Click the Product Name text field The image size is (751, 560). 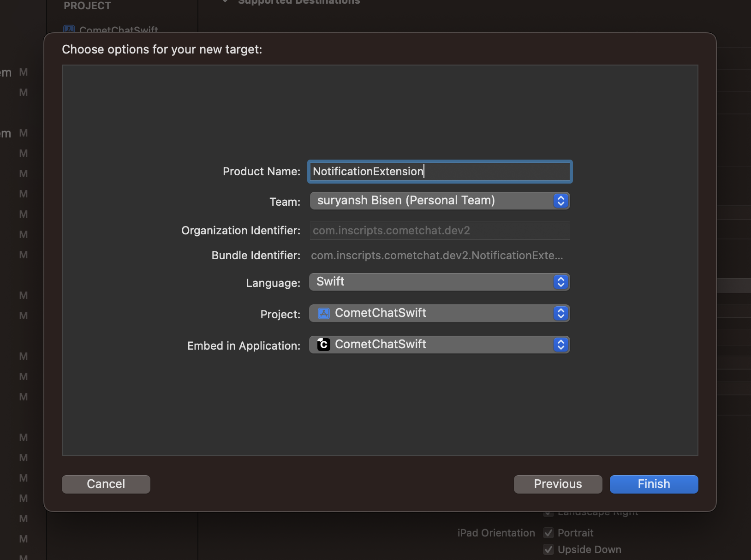440,172
